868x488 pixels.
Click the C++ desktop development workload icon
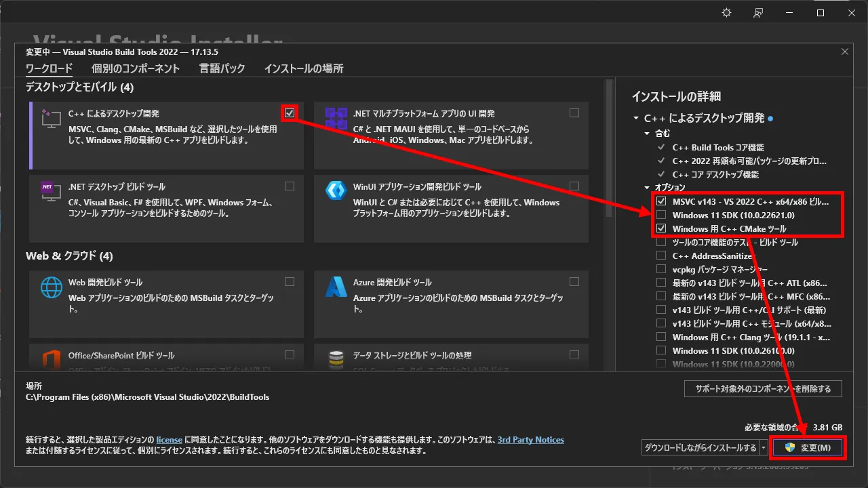pos(51,118)
